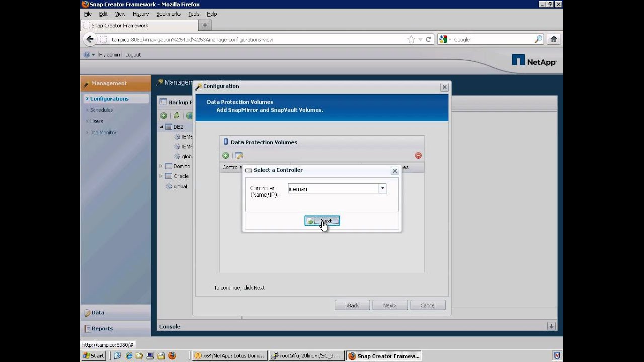Collapse the DB2 profile tree node
644x362 pixels.
point(162,127)
